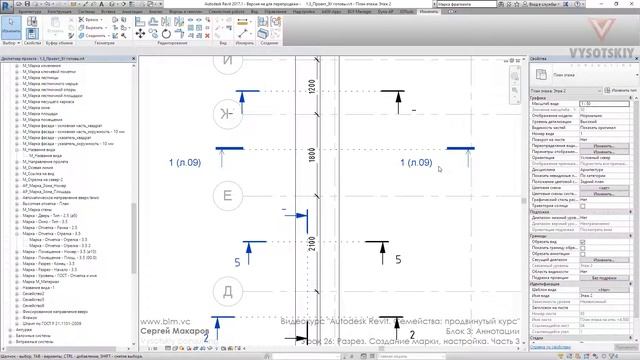Click the Depth Clipping button

[x=604, y=278]
